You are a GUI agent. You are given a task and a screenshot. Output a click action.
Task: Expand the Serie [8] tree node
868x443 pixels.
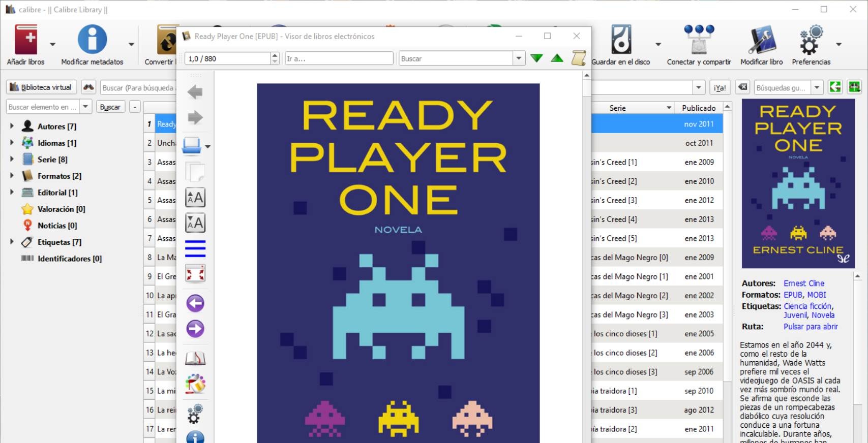pos(12,159)
